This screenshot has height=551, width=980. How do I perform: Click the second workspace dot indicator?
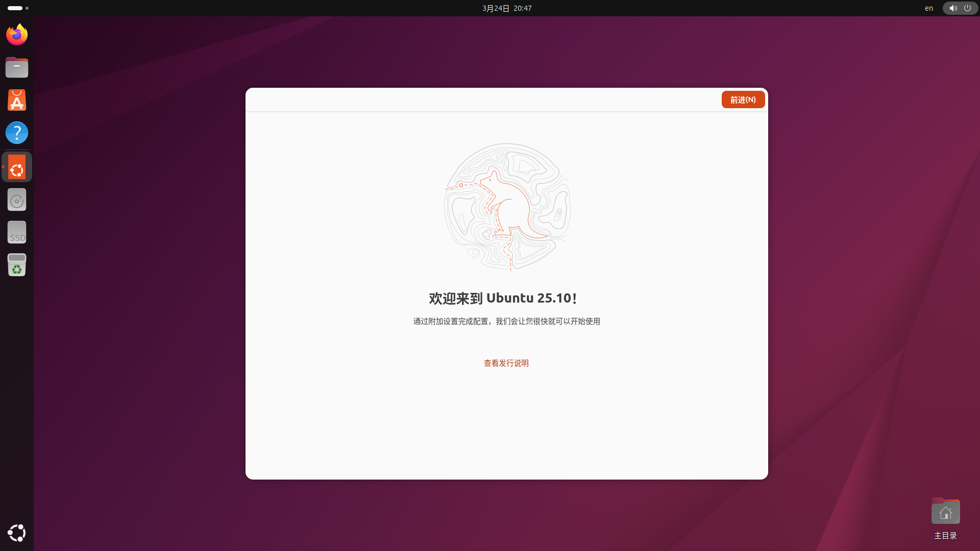click(27, 8)
